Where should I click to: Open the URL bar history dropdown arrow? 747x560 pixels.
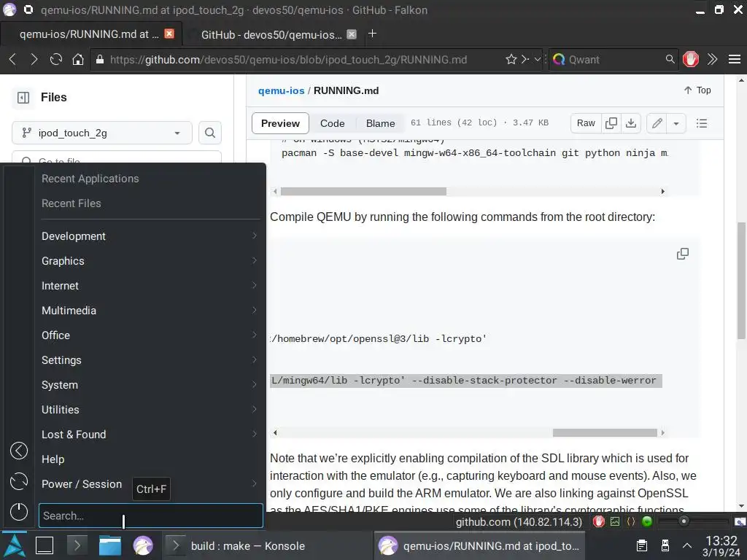[538, 59]
